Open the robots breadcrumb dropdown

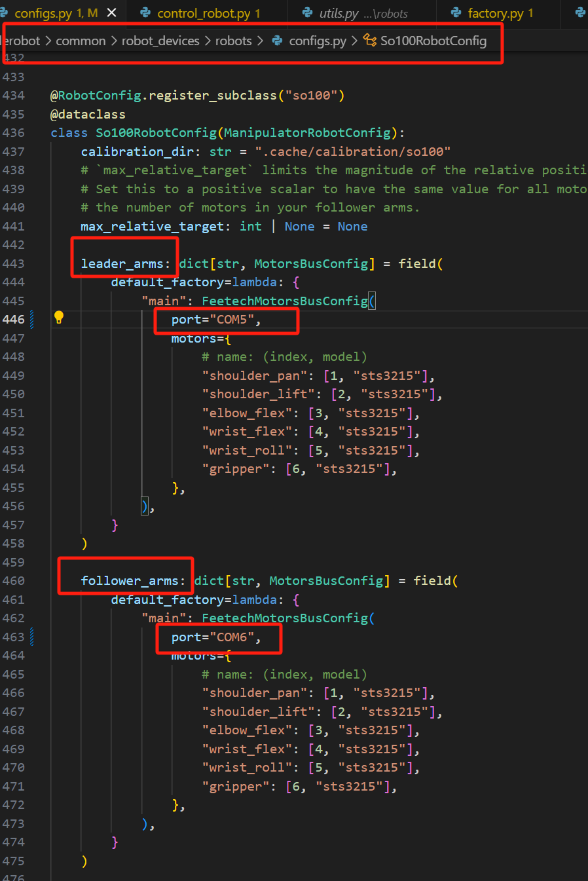(234, 41)
